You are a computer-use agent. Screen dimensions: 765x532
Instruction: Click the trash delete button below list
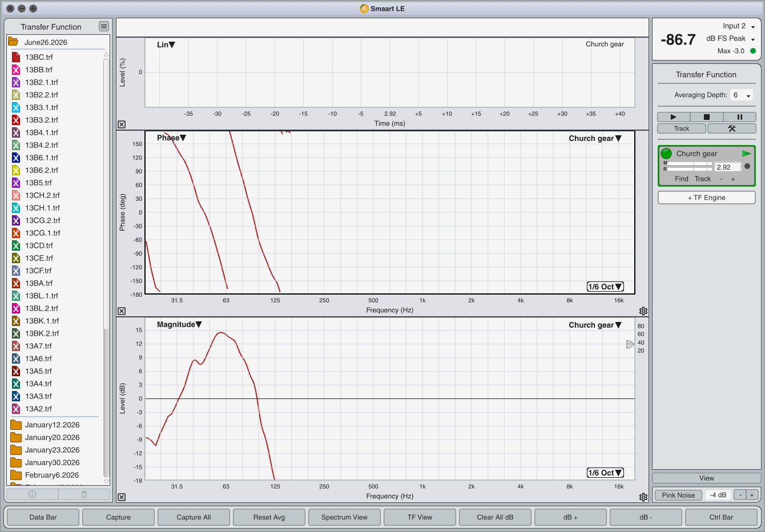click(84, 494)
